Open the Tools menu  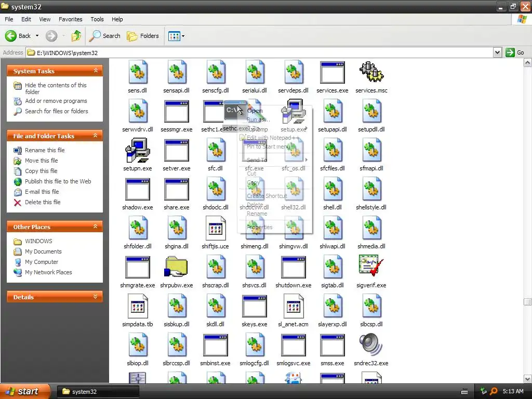[97, 19]
